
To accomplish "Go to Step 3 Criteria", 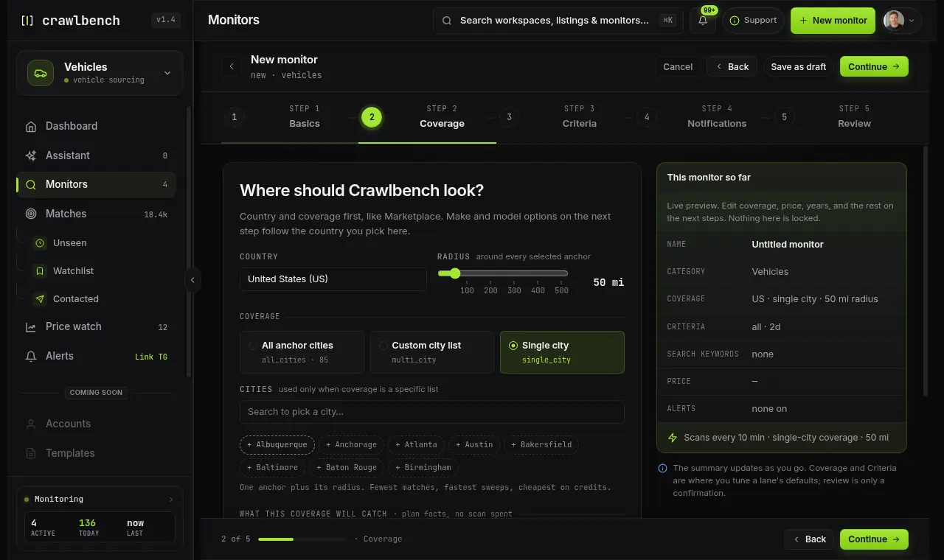I will (565, 116).
